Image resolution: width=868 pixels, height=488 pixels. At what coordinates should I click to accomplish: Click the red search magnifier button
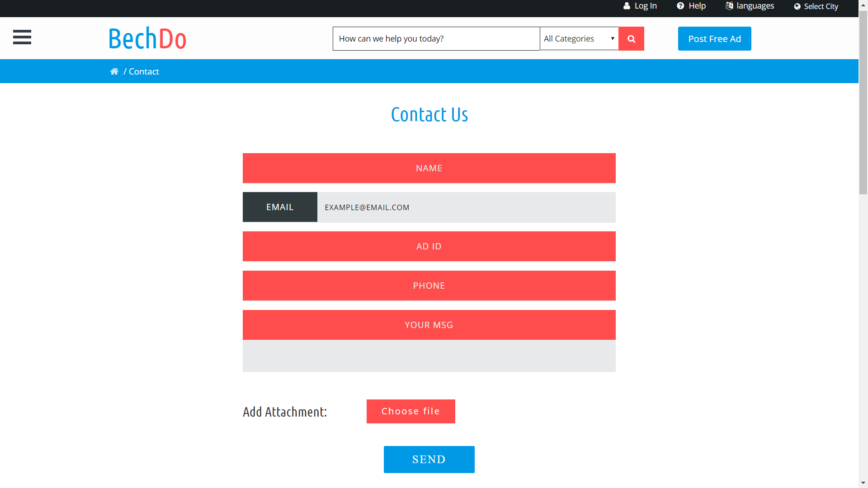point(631,39)
